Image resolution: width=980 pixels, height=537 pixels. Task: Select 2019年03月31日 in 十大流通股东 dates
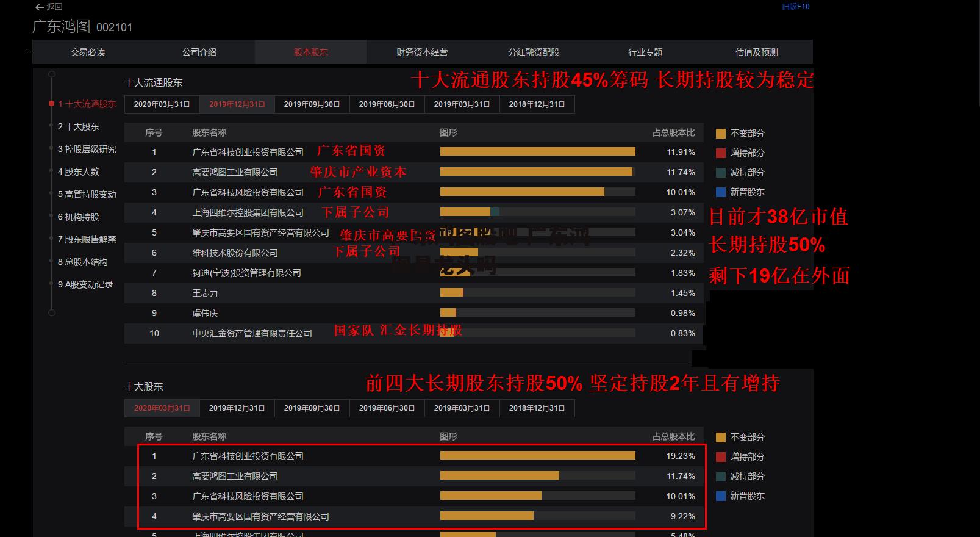tap(462, 104)
